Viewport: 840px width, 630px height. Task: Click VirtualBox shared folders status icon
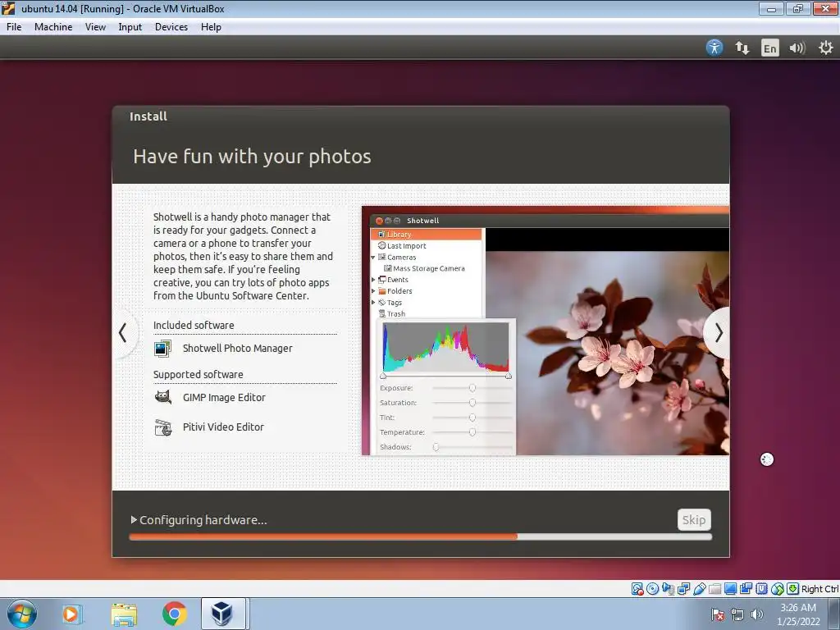714,589
